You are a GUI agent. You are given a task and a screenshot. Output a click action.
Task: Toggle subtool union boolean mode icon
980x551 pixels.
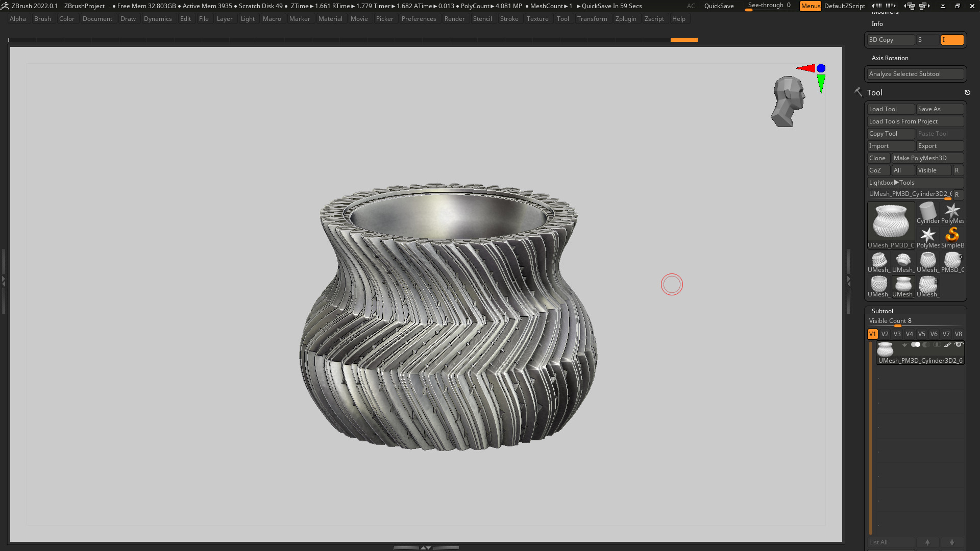916,345
